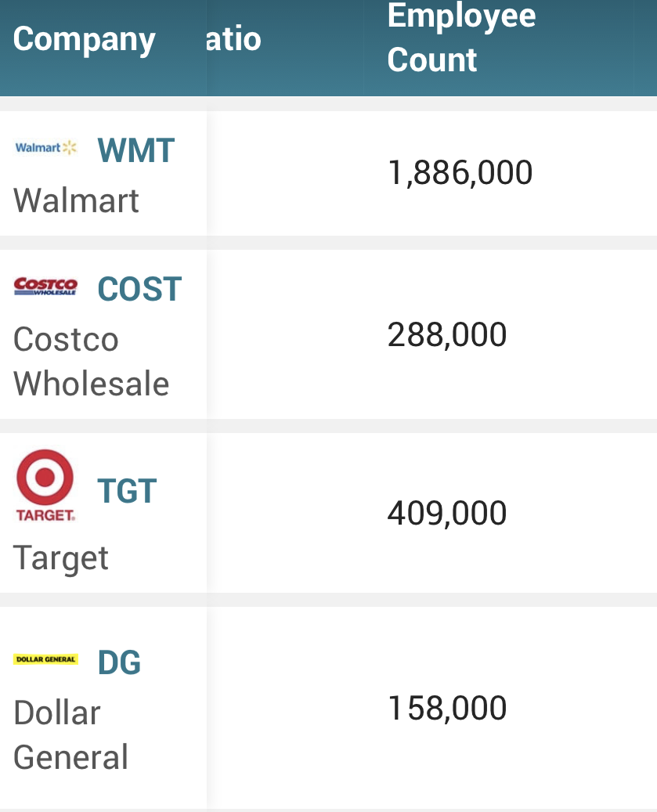Click the TARGET wordmark under bullseye
Viewport: 657px width, 812px height.
click(x=45, y=515)
